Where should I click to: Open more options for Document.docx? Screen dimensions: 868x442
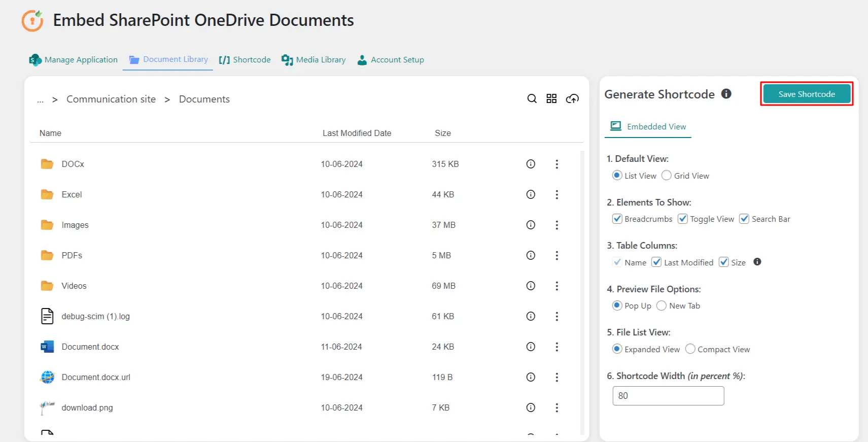[x=557, y=347]
